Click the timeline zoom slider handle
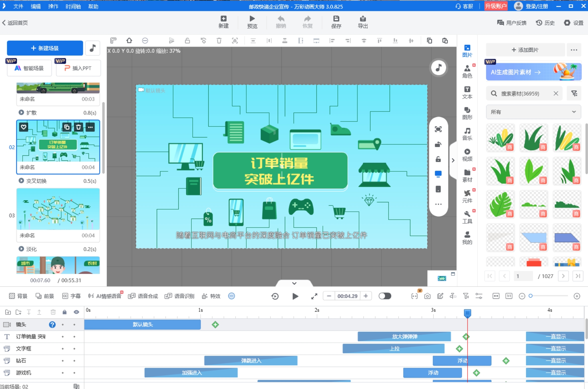 tap(531, 296)
